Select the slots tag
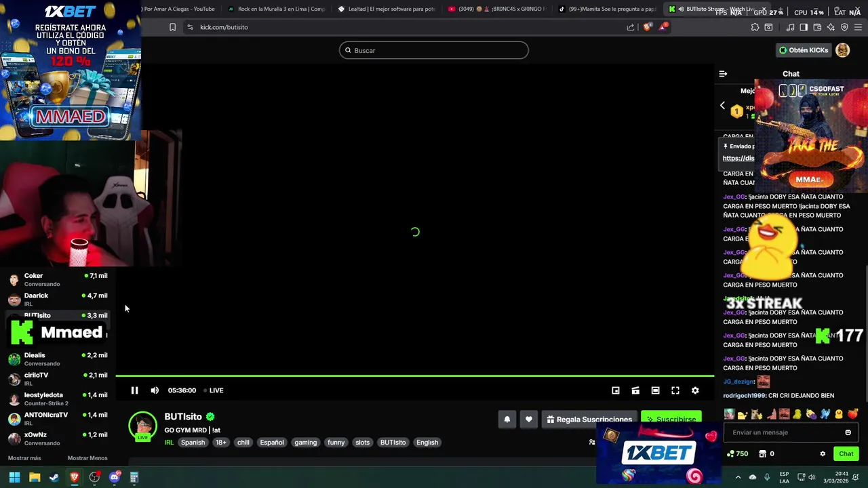 pos(363,443)
